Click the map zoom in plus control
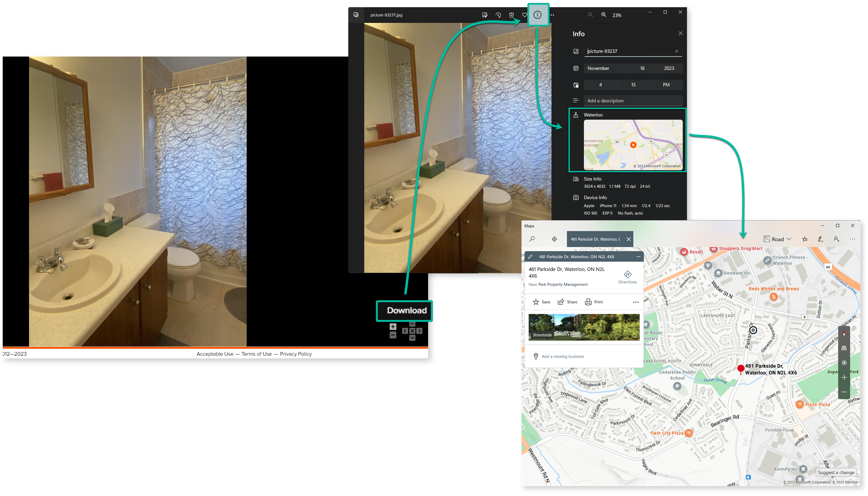Image resolution: width=868 pixels, height=496 pixels. click(x=844, y=377)
